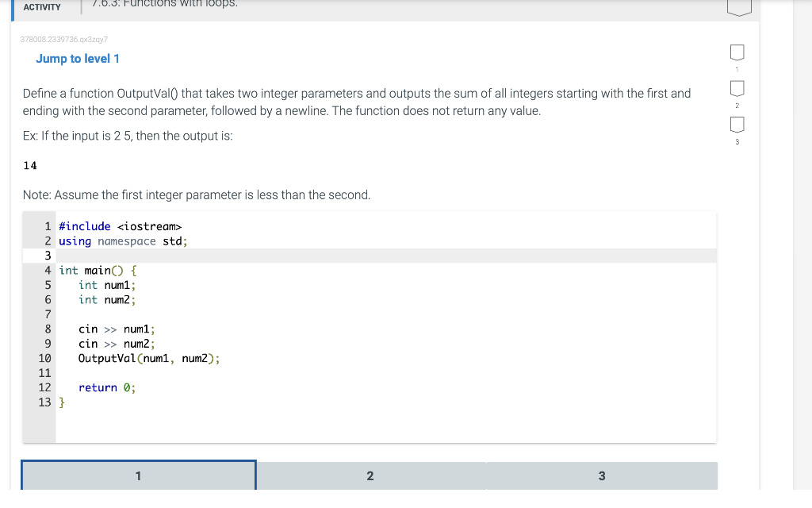812x508 pixels.
Task: Click the 'Ex: If the input is 2 5' text
Action: (x=128, y=136)
